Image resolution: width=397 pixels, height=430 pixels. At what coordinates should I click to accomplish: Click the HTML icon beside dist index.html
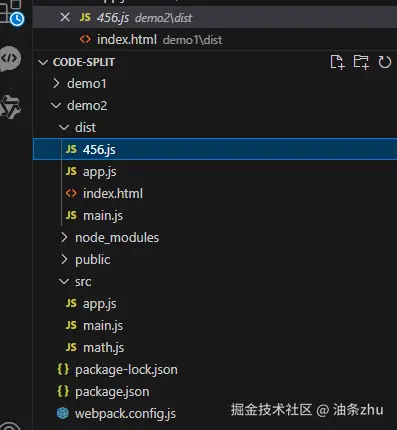tap(71, 193)
